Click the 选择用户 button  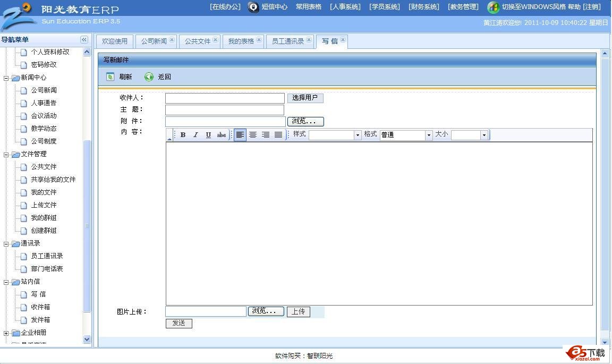tap(305, 98)
